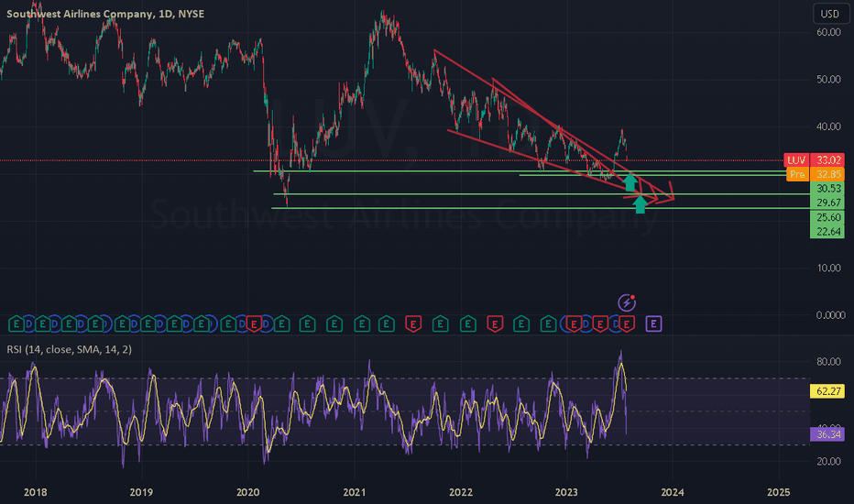Select the 29.67 green level label
The image size is (854, 504).
(827, 203)
